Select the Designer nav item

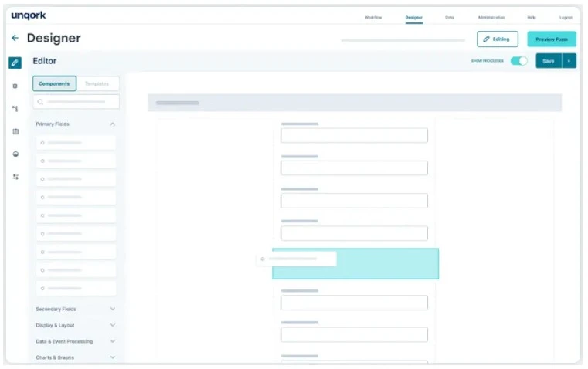pos(413,17)
